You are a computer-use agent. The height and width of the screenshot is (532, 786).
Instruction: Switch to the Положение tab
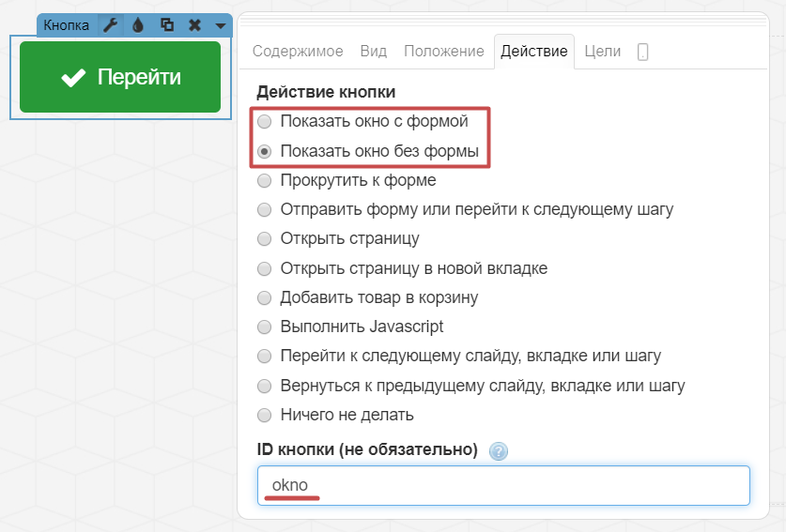tap(443, 52)
